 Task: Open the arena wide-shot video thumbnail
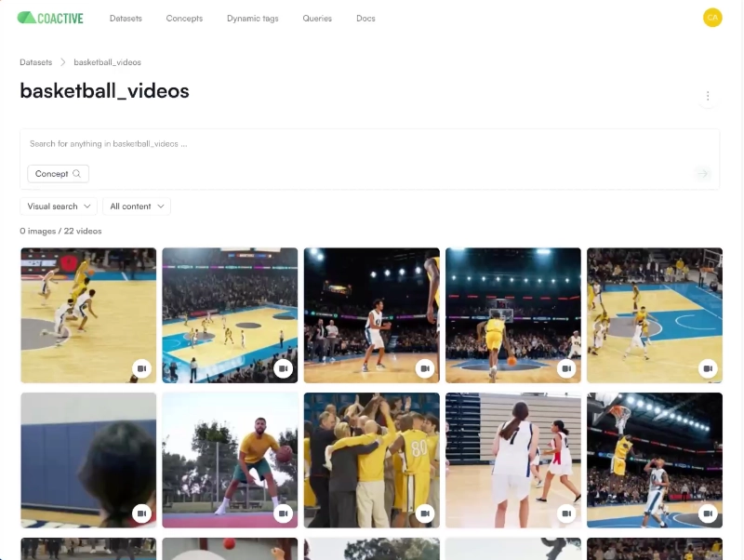230,315
